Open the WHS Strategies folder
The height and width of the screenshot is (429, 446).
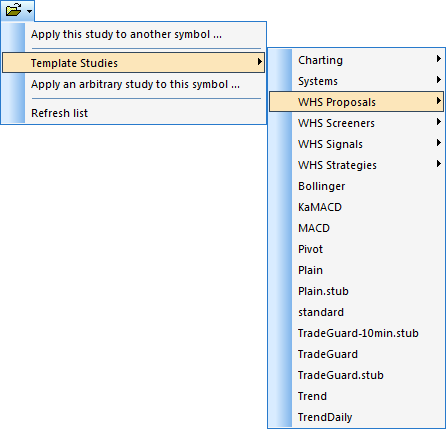(356, 165)
